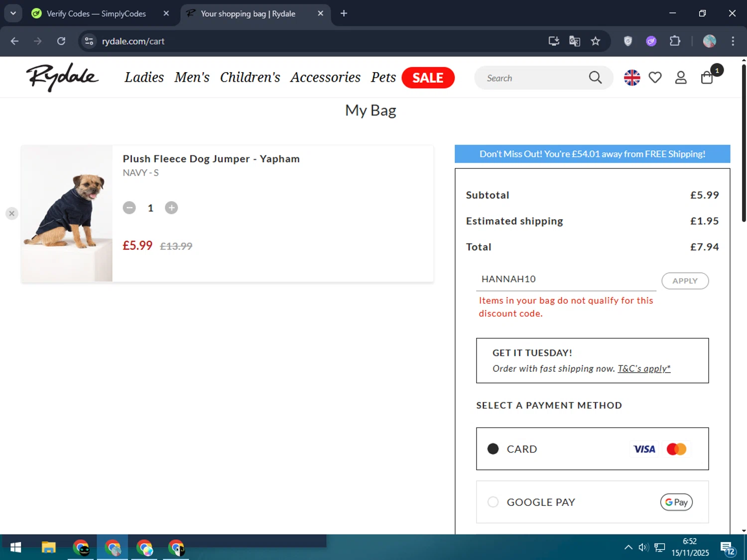Open the wishlist heart icon
The width and height of the screenshot is (747, 560).
click(655, 78)
